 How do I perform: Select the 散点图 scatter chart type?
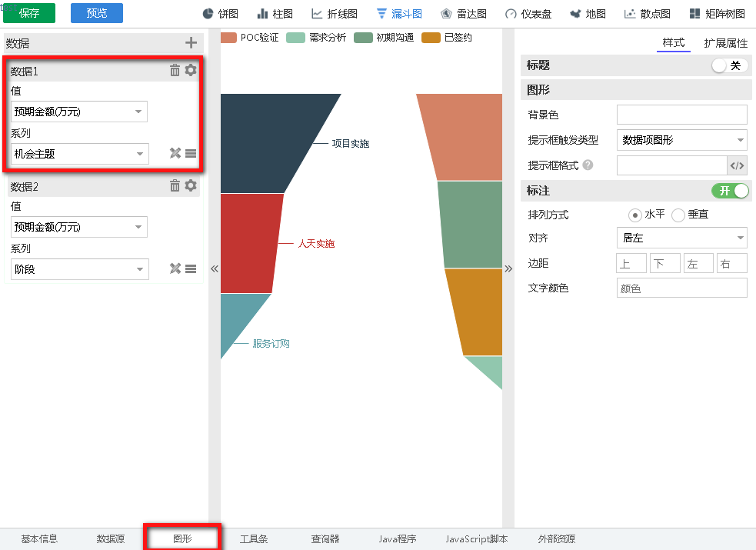[x=647, y=14]
